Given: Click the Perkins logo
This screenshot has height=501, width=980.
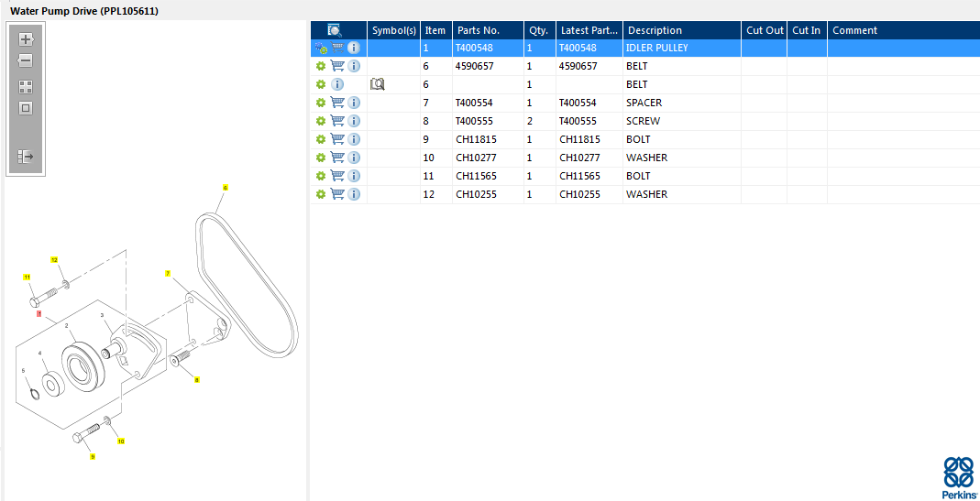Looking at the screenshot, I should pyautogui.click(x=958, y=476).
